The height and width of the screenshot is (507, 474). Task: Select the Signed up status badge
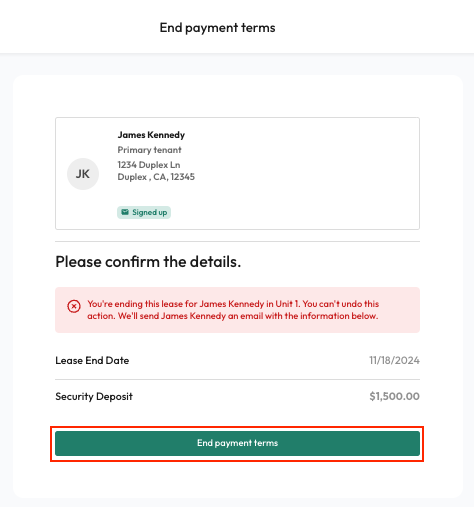(x=144, y=212)
